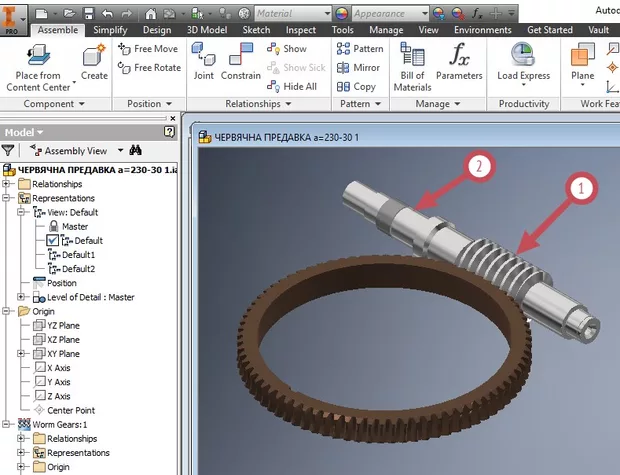The height and width of the screenshot is (475, 620).
Task: Collapse the Representations tree node
Action: tap(8, 198)
